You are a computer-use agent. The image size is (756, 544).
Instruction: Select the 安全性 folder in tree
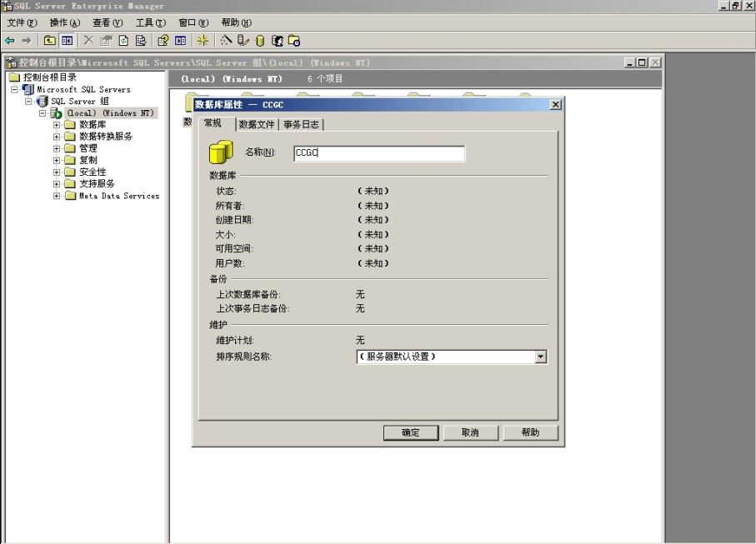tap(93, 172)
